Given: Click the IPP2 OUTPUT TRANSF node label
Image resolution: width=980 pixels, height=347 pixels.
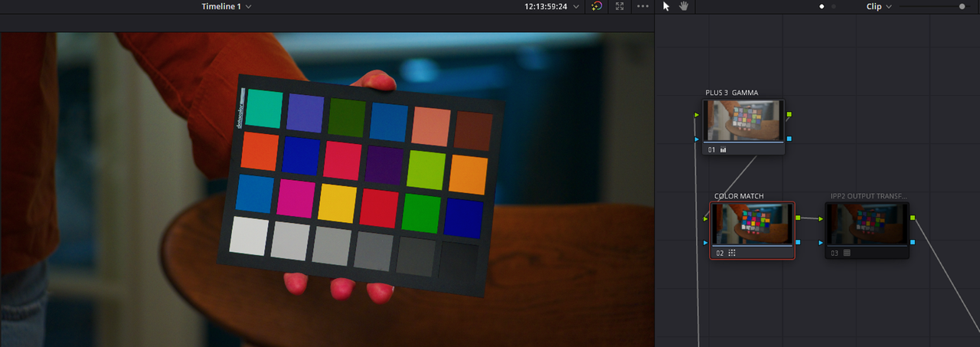Looking at the screenshot, I should 868,196.
